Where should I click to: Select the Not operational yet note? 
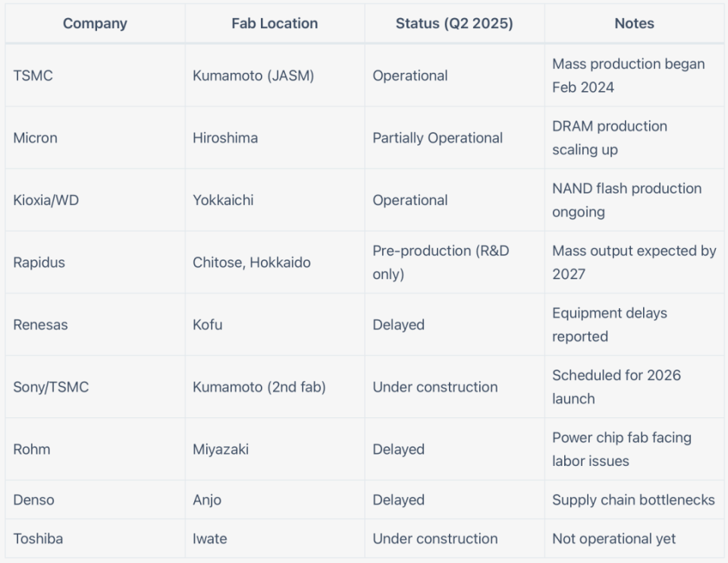(x=614, y=538)
